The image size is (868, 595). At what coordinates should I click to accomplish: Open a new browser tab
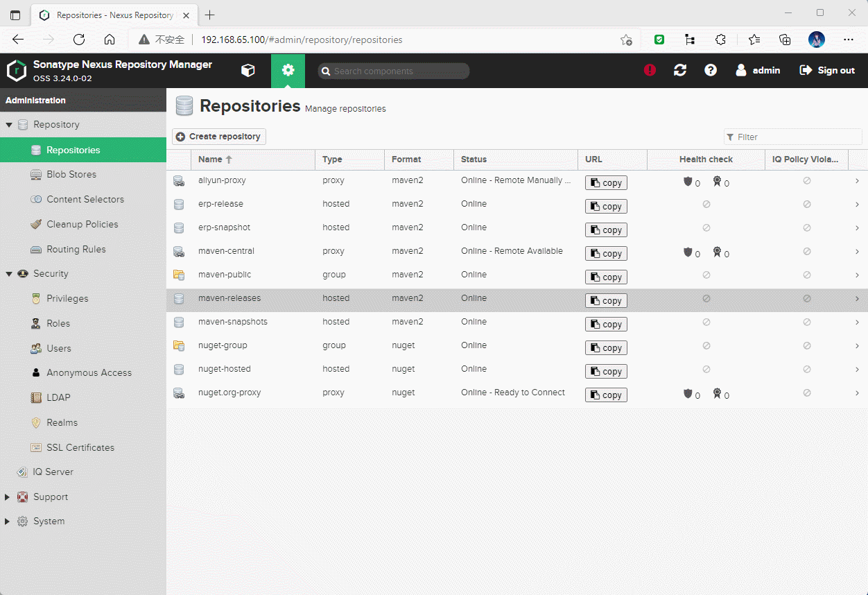pos(210,15)
